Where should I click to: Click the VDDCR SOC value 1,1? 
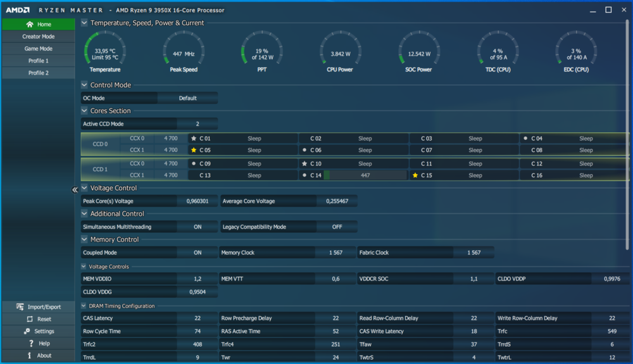[x=474, y=279]
